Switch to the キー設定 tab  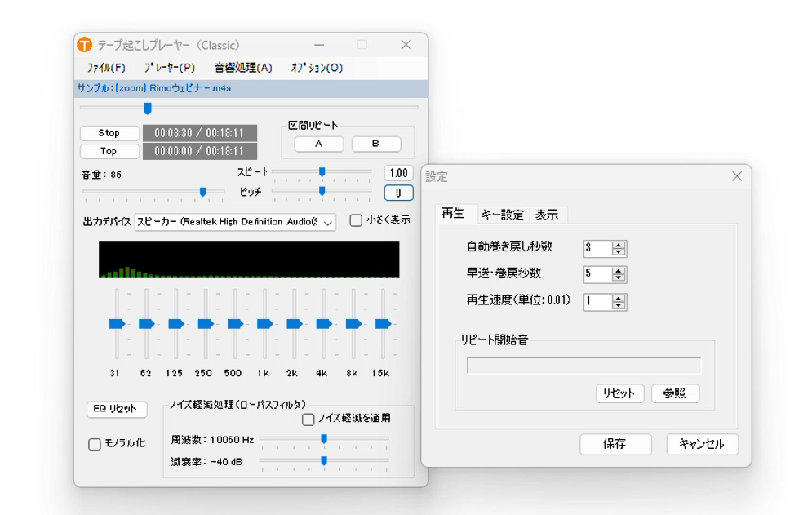coord(502,215)
